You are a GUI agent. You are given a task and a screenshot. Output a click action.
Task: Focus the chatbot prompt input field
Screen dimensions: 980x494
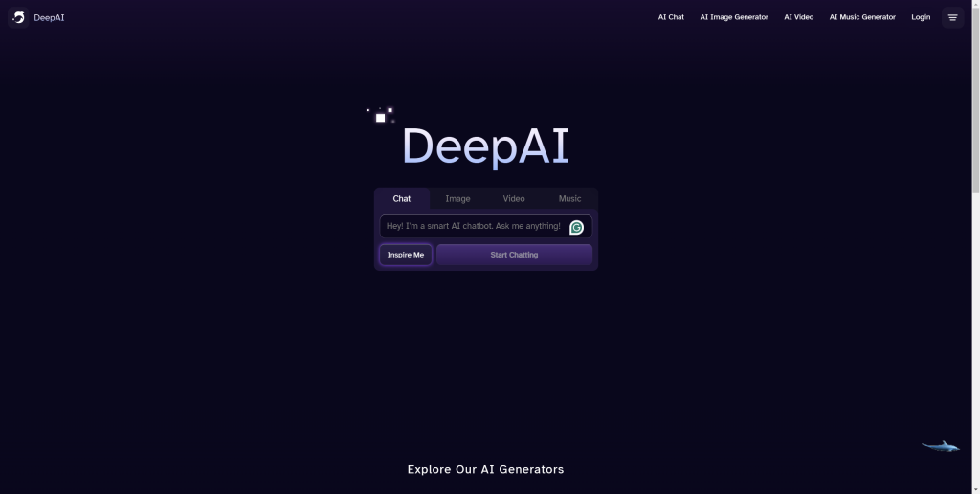coord(485,226)
